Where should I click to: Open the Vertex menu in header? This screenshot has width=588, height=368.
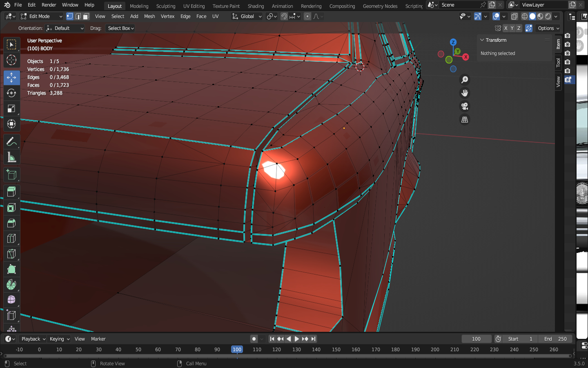pyautogui.click(x=167, y=16)
